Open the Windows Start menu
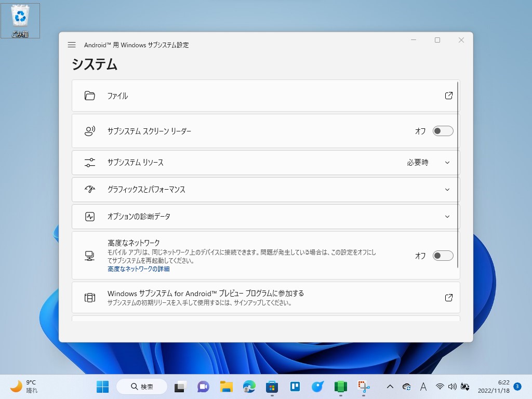The width and height of the screenshot is (532, 399). pos(102,387)
